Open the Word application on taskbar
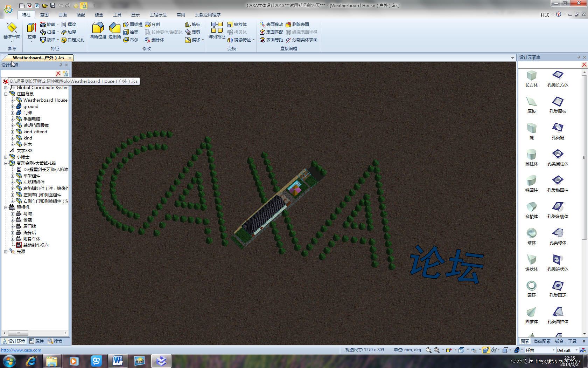Viewport: 588px width, 368px height. 118,361
